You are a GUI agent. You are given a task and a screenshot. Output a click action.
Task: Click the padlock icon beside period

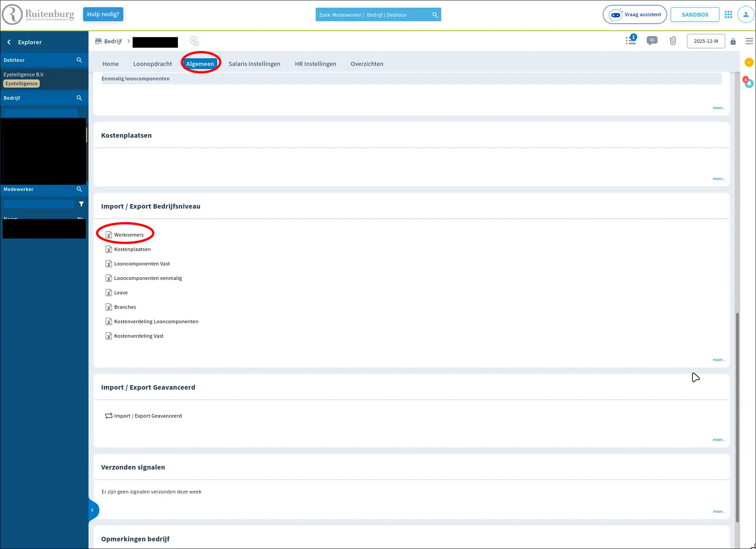click(x=733, y=42)
